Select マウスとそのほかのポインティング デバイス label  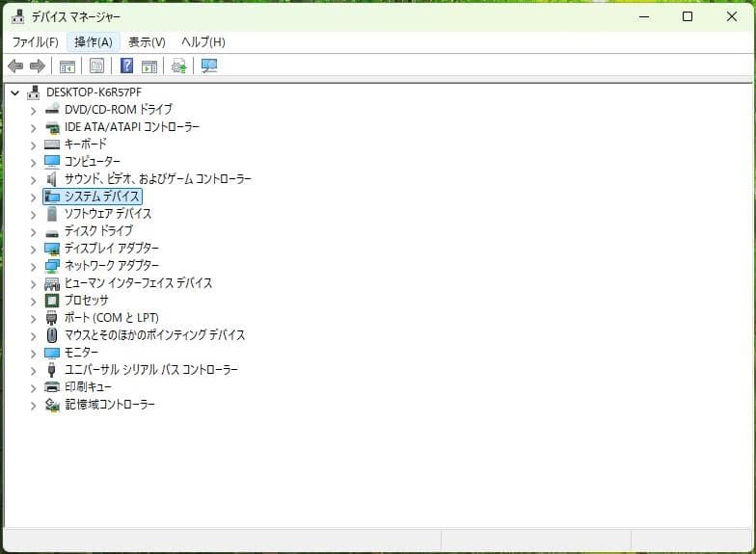coord(154,335)
